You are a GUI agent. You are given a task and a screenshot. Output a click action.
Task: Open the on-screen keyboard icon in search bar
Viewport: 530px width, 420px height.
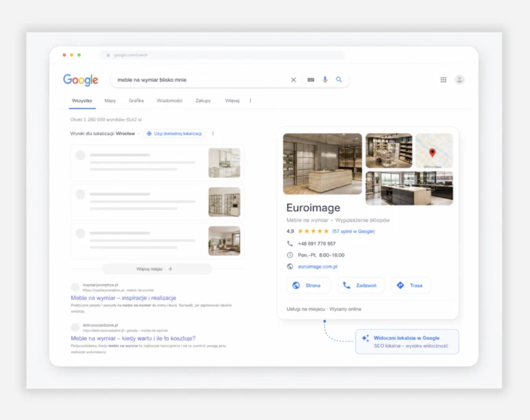point(311,80)
